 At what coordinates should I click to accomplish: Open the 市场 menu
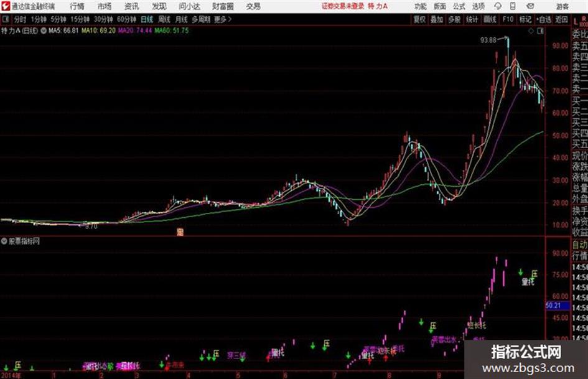pyautogui.click(x=105, y=6)
